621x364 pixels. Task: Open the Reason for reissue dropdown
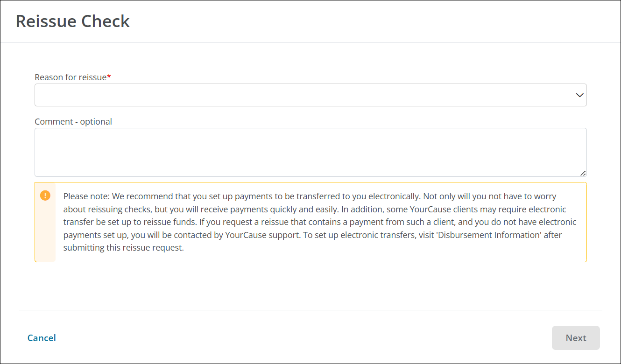310,95
